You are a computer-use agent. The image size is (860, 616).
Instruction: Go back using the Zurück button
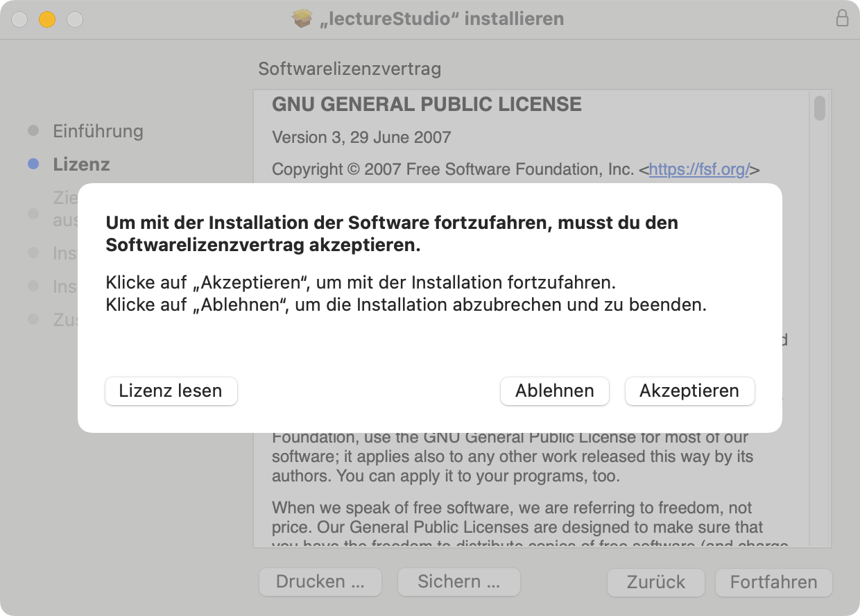click(655, 582)
